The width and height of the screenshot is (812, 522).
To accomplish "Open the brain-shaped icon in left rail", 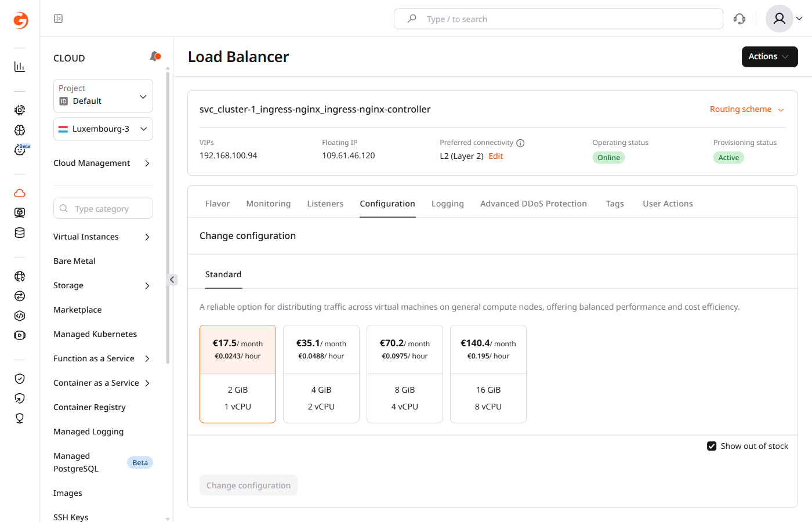I will (20, 130).
